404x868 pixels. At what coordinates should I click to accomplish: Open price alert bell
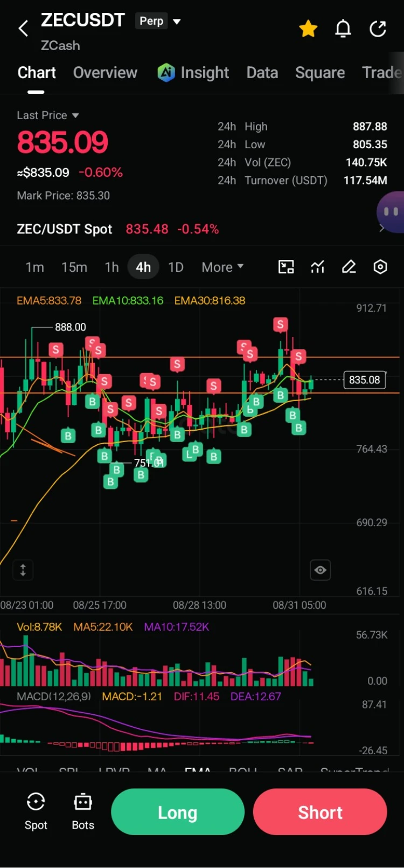point(343,29)
